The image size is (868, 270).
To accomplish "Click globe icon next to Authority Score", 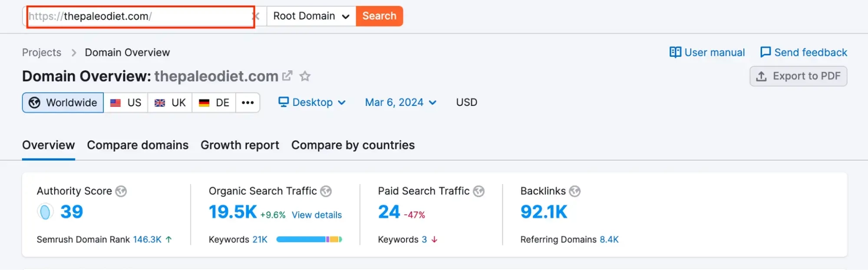I will pos(121,191).
